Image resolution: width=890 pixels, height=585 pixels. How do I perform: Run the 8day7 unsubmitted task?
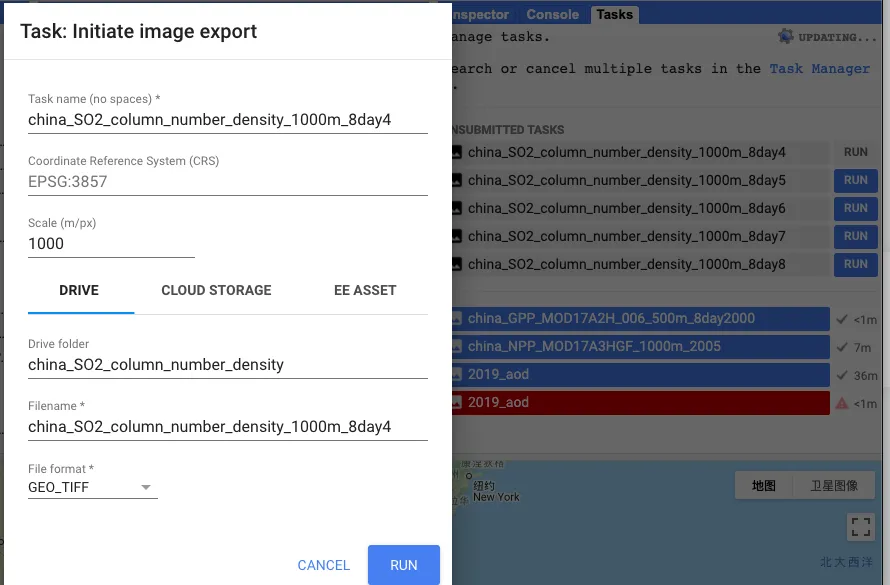[x=855, y=237]
